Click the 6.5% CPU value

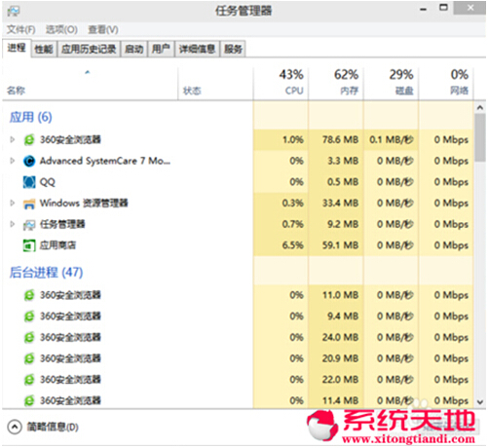pyautogui.click(x=293, y=245)
